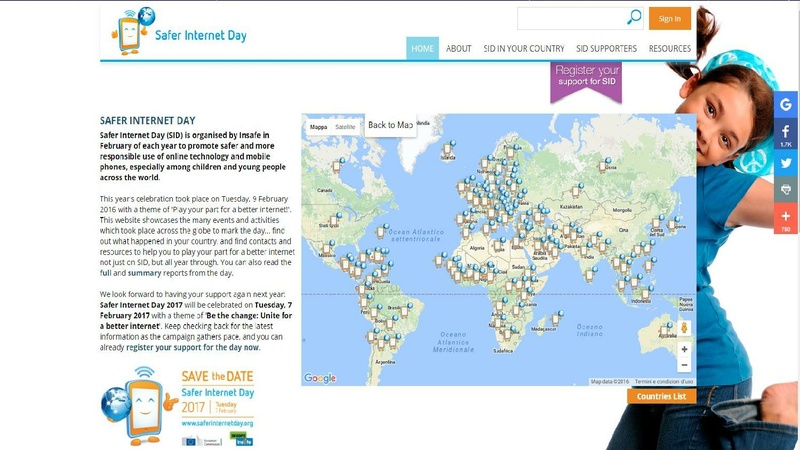Share page on Facebook sidebar icon

tap(785, 133)
